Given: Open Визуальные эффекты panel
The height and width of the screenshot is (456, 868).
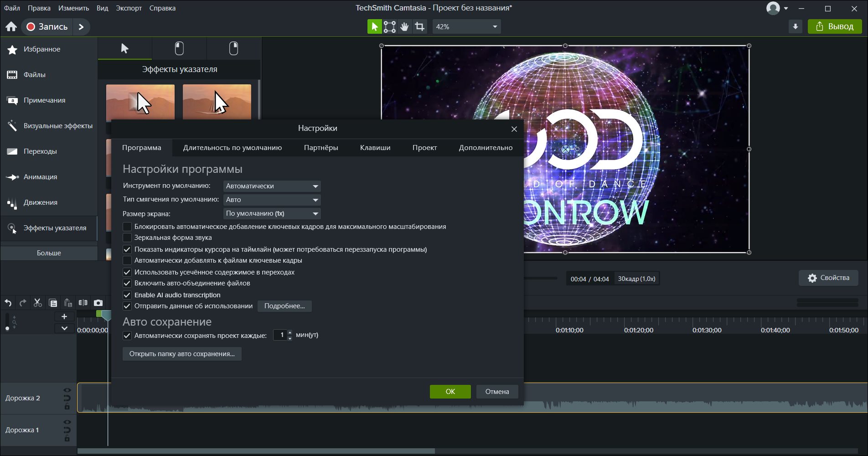Looking at the screenshot, I should click(x=49, y=126).
